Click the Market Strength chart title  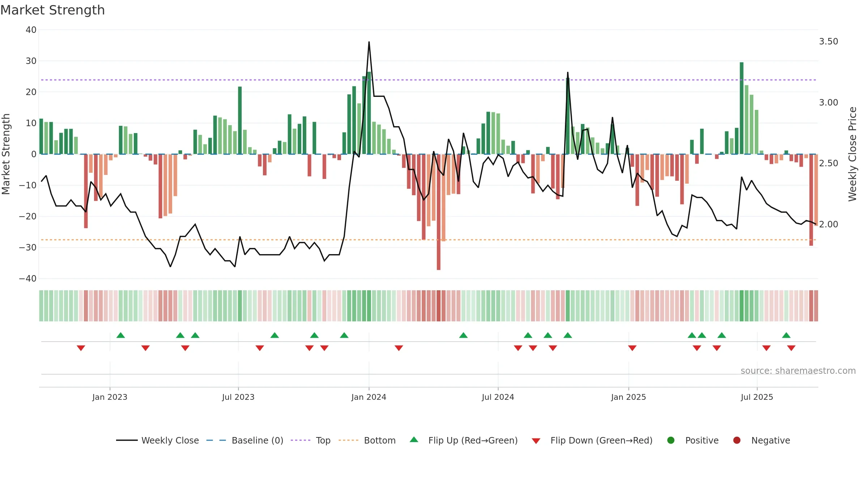coord(52,10)
